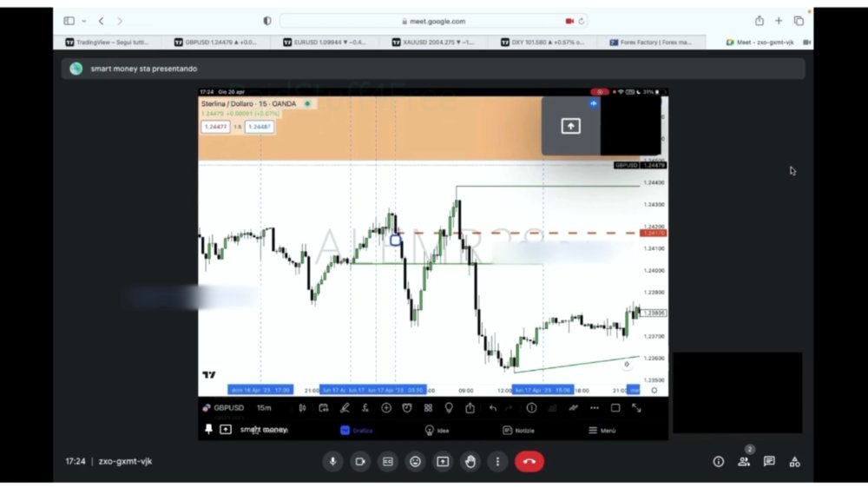Open more options three-dot menu

497,461
